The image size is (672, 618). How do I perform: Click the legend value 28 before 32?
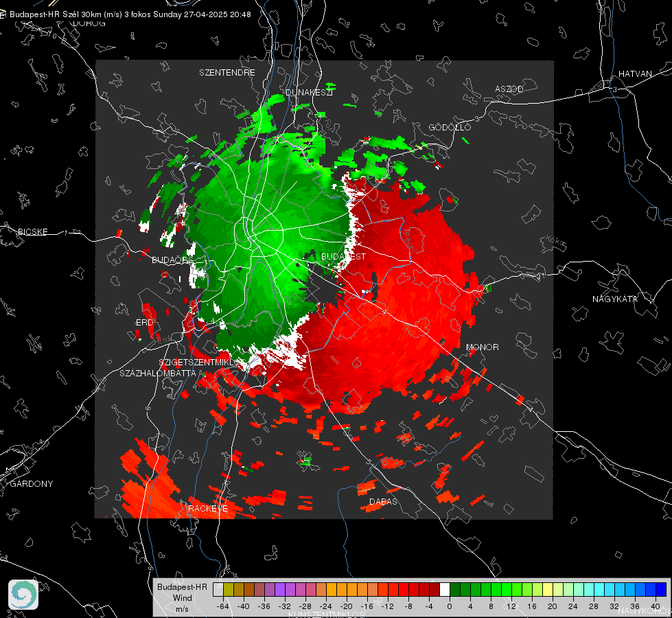tap(594, 606)
